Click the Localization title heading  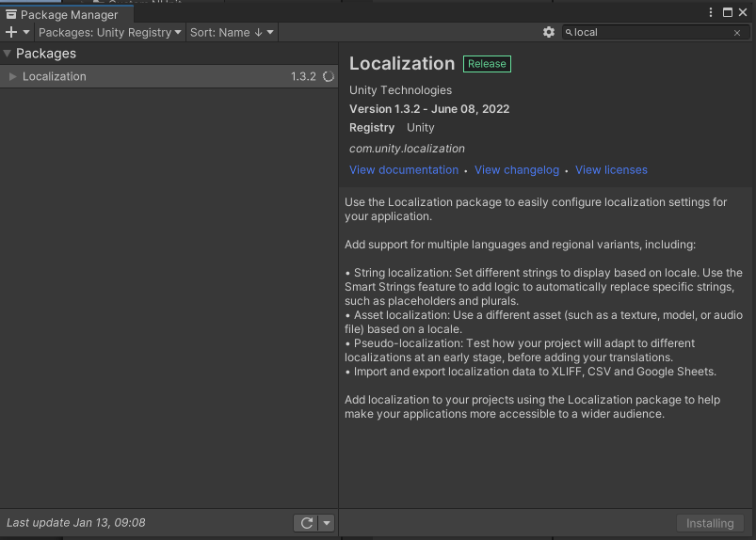coord(402,64)
